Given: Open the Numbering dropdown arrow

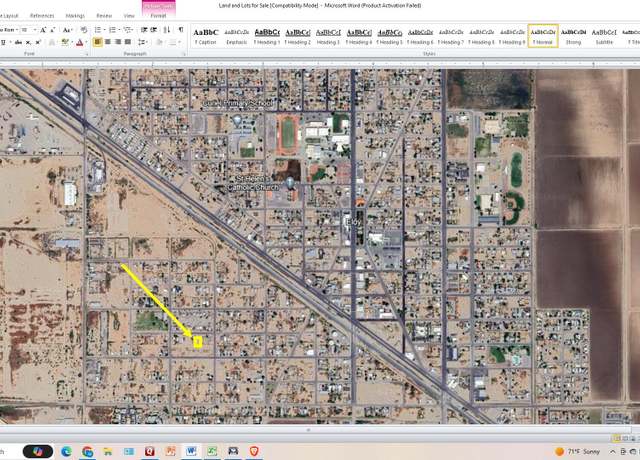Looking at the screenshot, I should click(x=119, y=30).
